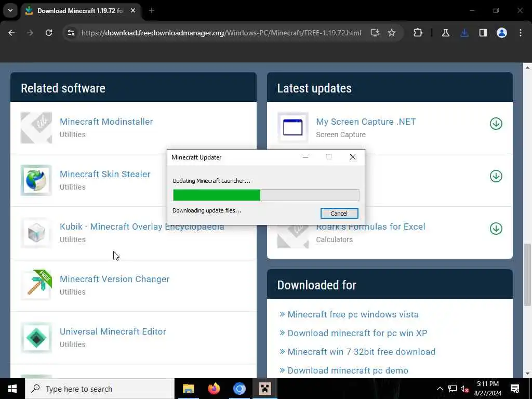
Task: Open Kubik - Minecraft Overlay Encyclopaedia link
Action: click(142, 227)
